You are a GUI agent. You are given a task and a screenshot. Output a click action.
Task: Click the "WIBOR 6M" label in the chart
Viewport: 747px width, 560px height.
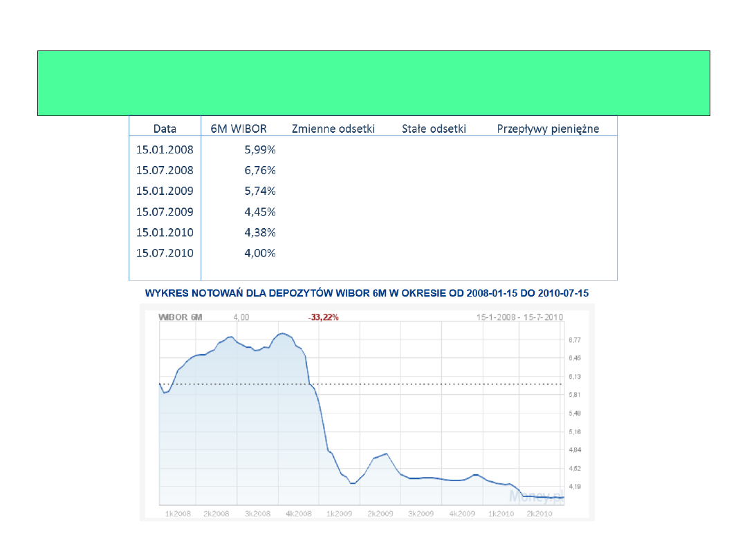180,317
